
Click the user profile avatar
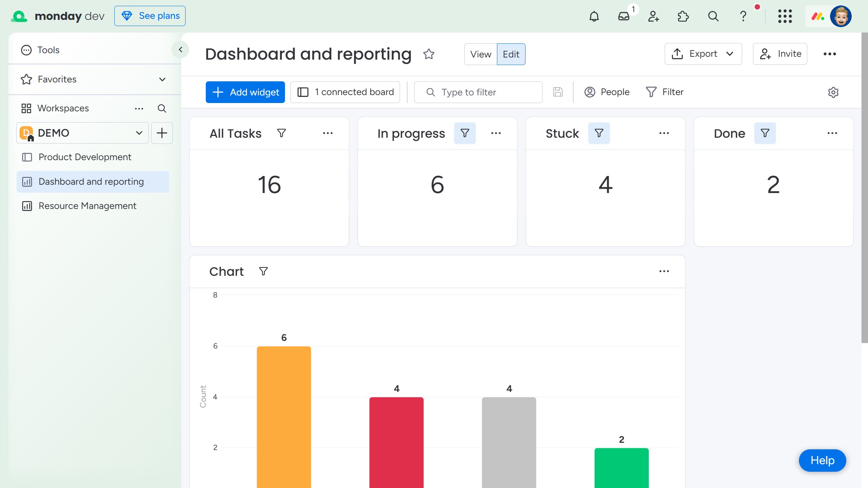[841, 16]
